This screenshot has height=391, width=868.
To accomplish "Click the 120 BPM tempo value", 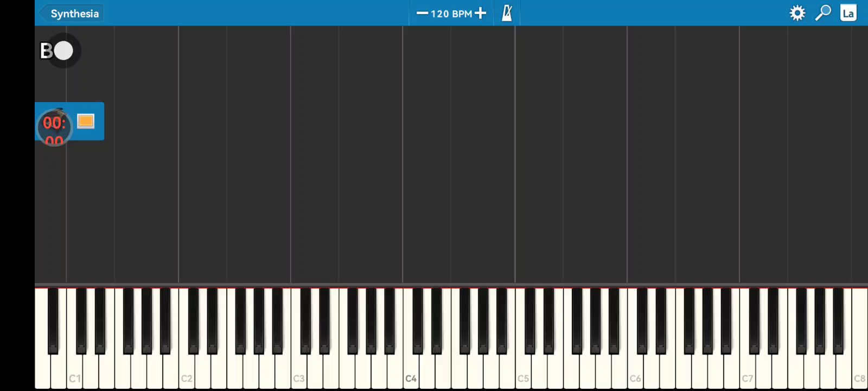I will (451, 14).
